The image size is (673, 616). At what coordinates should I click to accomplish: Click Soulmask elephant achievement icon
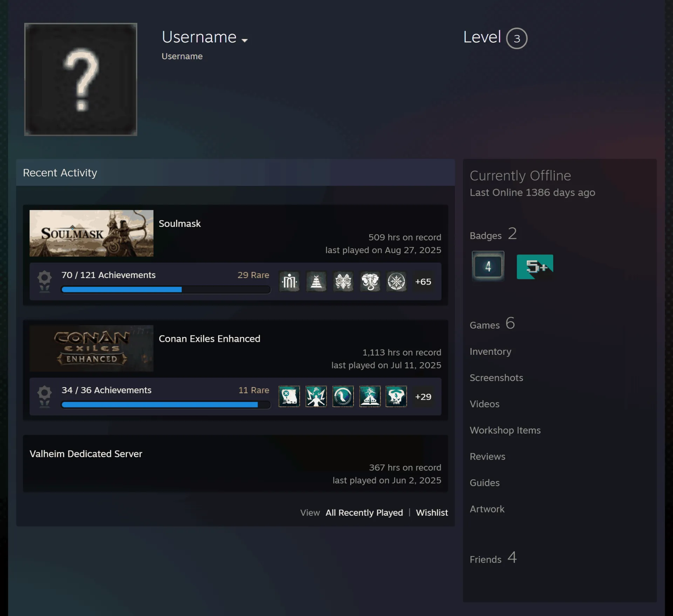pos(370,282)
